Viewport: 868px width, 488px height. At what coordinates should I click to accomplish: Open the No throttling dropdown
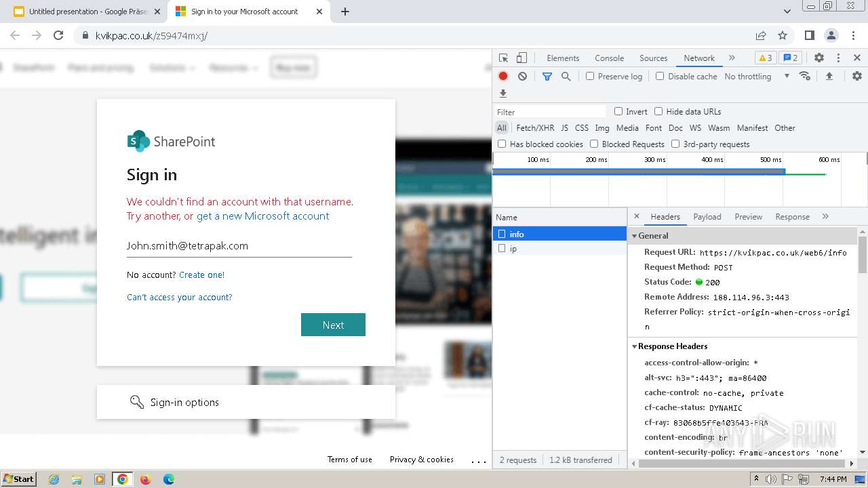[757, 77]
